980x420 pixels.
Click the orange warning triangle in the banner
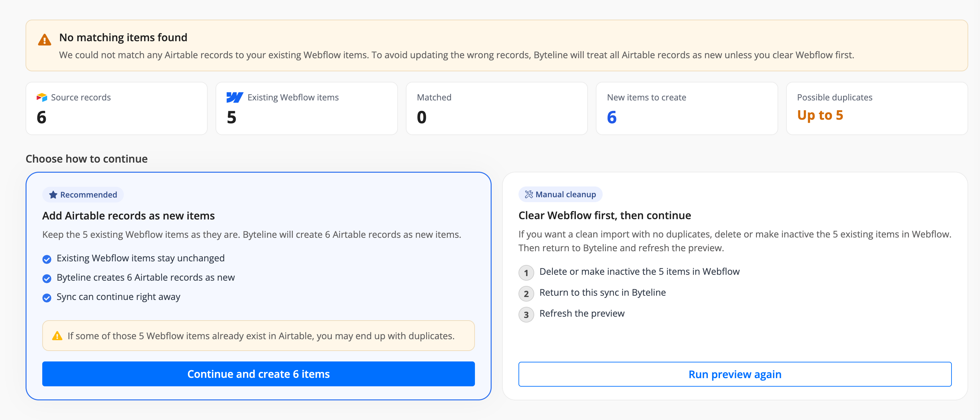[x=45, y=40]
